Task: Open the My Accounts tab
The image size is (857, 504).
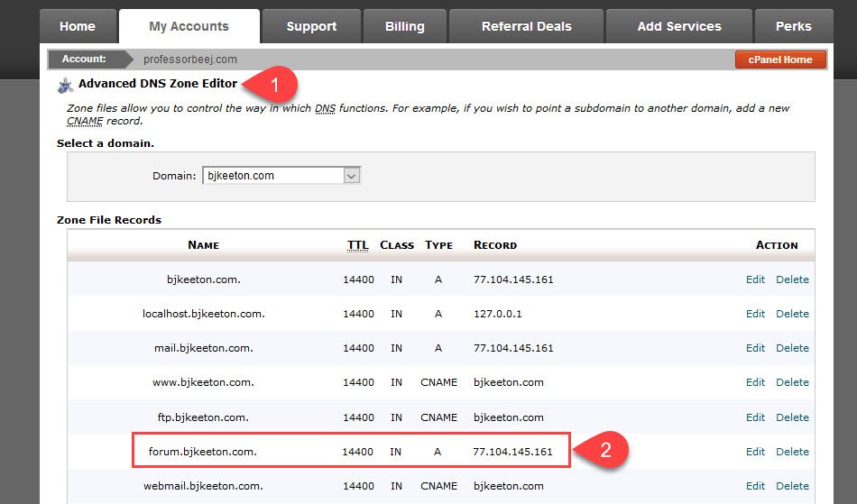Action: click(x=189, y=26)
